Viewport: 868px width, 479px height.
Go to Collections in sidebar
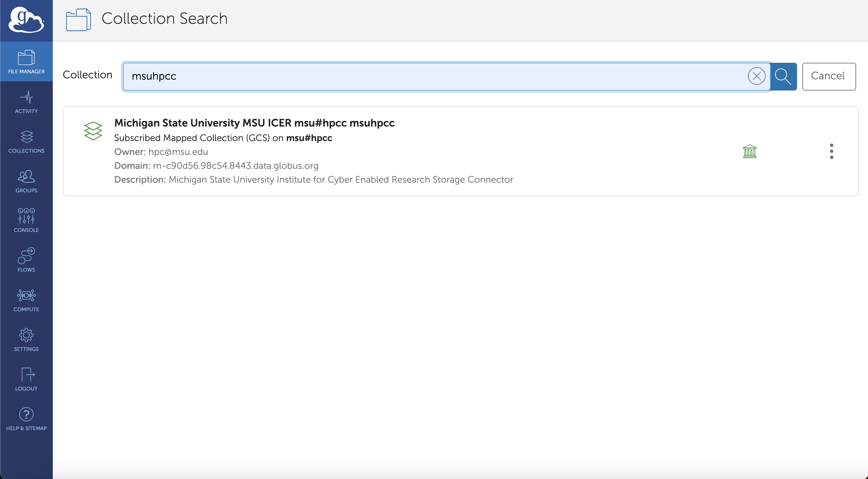point(26,141)
